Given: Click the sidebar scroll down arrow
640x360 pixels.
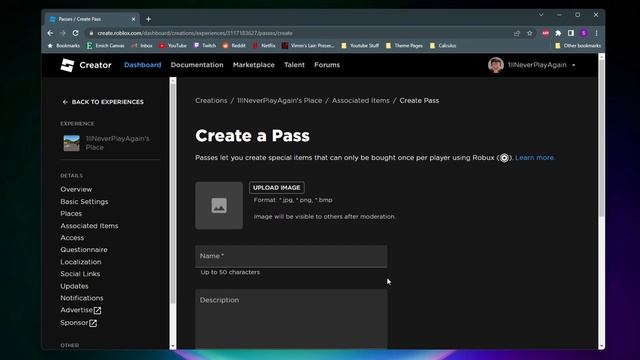Looking at the screenshot, I should [173, 346].
